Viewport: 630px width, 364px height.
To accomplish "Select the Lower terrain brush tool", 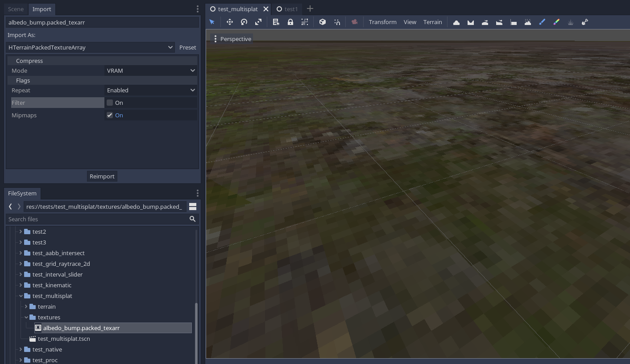I will point(470,22).
